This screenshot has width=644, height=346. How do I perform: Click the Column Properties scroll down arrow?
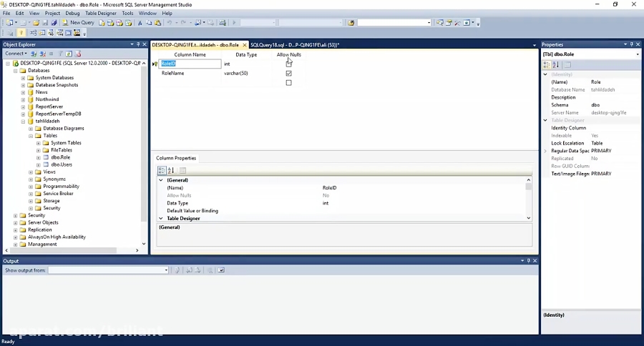coord(529,218)
